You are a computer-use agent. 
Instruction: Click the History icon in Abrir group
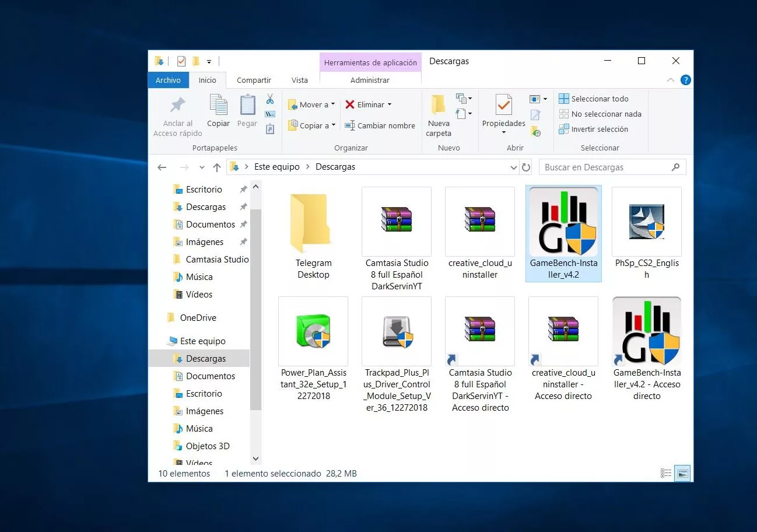click(535, 132)
